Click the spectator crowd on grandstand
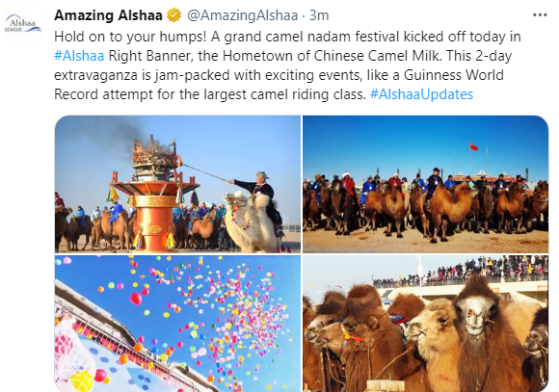Screen dimensions: 559x392 point(460,273)
